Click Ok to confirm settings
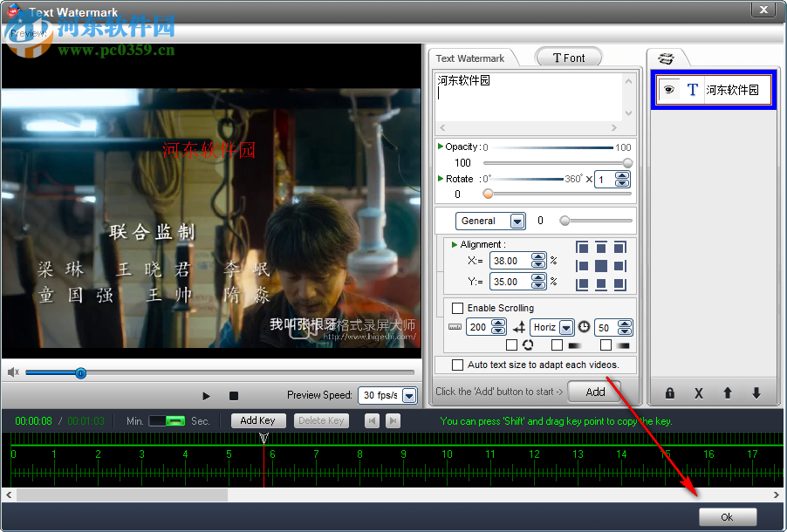Image resolution: width=787 pixels, height=532 pixels. pyautogui.click(x=727, y=516)
